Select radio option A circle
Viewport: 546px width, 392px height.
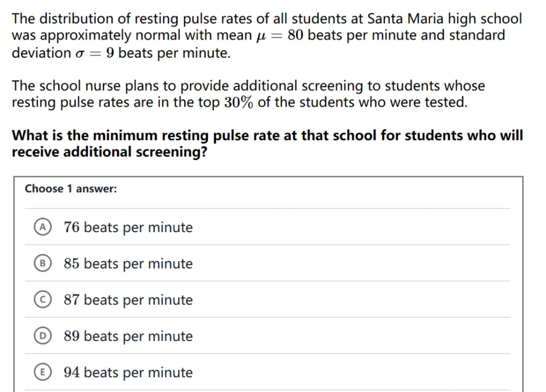[43, 227]
